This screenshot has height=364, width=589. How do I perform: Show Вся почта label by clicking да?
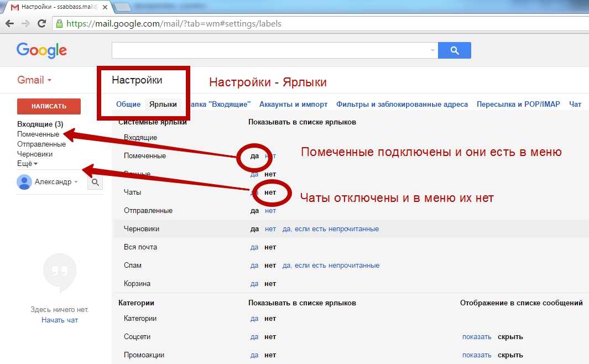[x=254, y=247]
